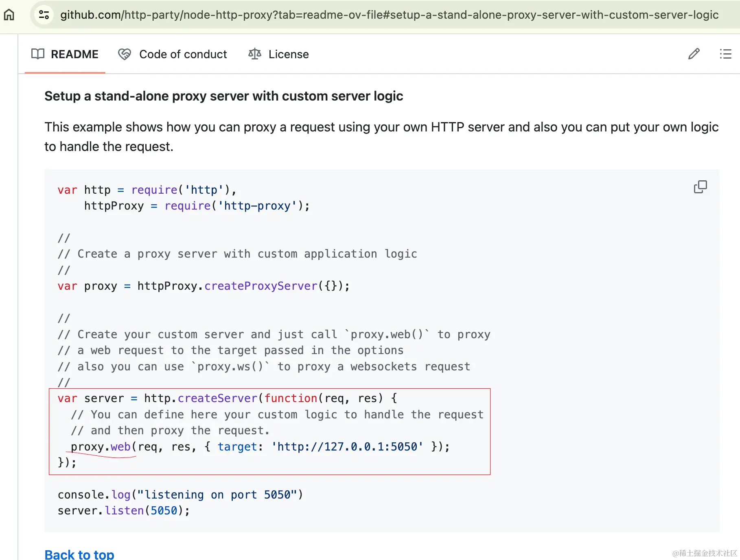Open the Code of conduct tab

(x=183, y=54)
